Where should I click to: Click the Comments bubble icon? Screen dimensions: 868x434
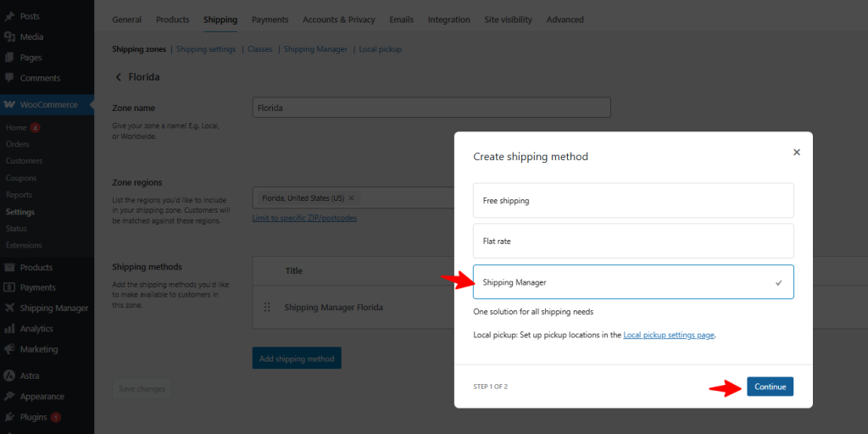9,78
